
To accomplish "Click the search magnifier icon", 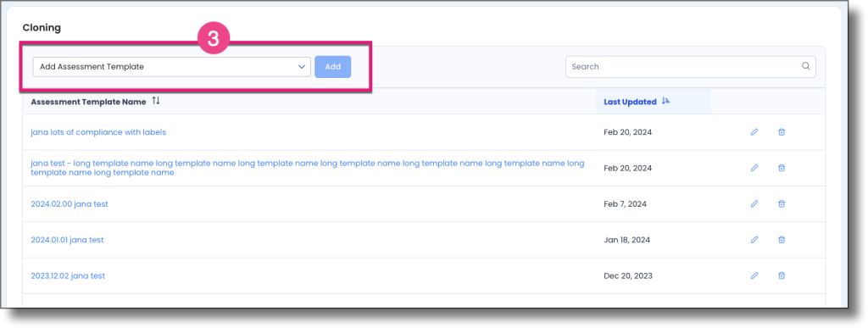I will (806, 66).
